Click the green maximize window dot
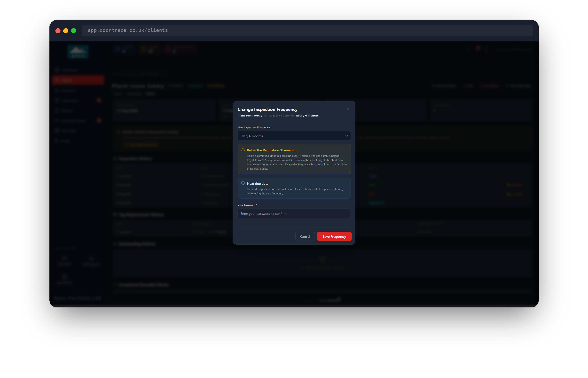This screenshot has height=378, width=588. [x=74, y=31]
